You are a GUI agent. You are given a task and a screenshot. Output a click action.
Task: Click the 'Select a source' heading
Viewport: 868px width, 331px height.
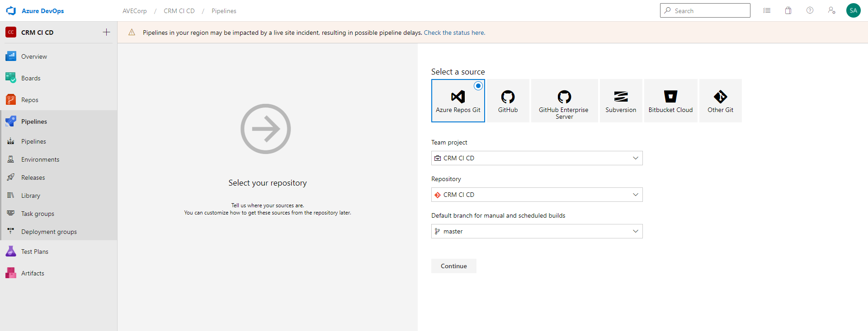(x=458, y=72)
